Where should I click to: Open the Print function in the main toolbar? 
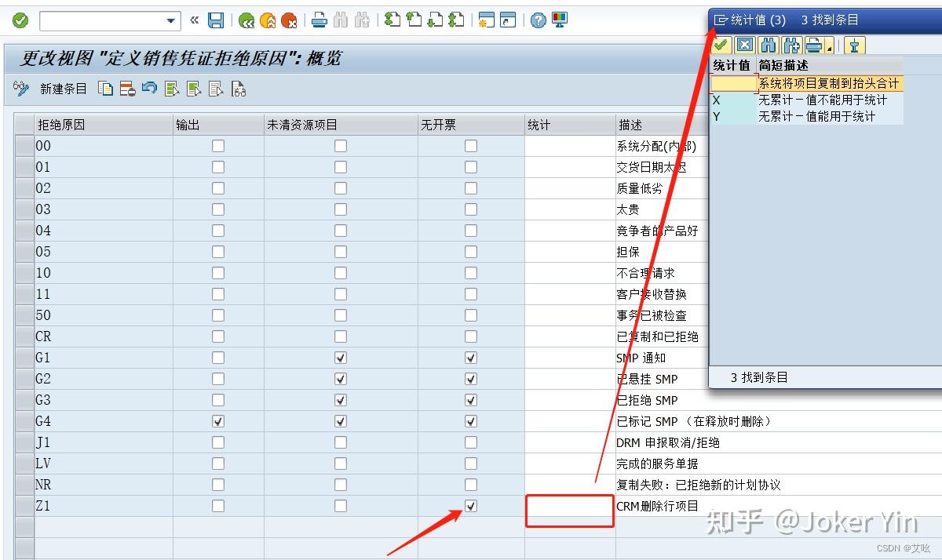319,20
